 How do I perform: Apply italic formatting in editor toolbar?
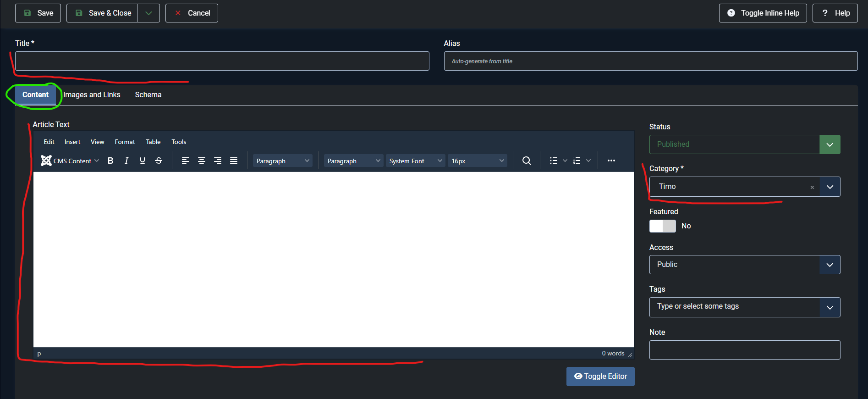coord(126,161)
